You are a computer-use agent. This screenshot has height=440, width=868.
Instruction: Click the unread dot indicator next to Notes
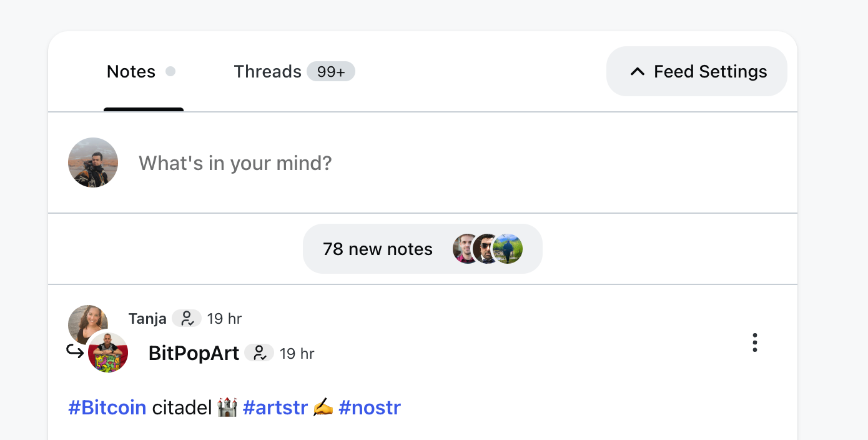point(170,72)
